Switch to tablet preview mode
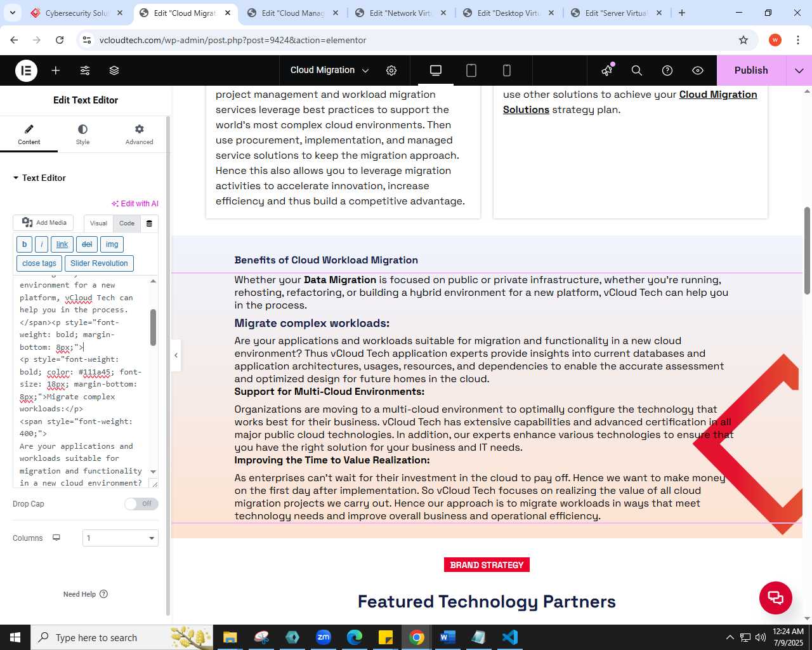 [471, 70]
